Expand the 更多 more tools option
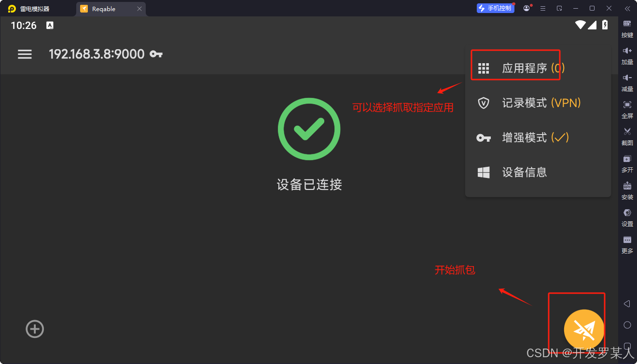The image size is (637, 364). click(x=627, y=244)
